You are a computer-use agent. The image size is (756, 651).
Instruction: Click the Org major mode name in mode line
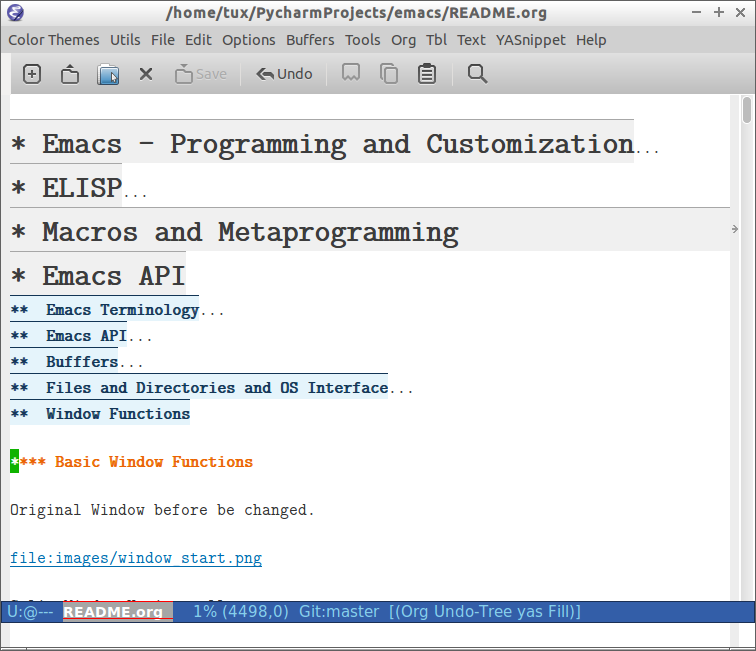coord(415,611)
